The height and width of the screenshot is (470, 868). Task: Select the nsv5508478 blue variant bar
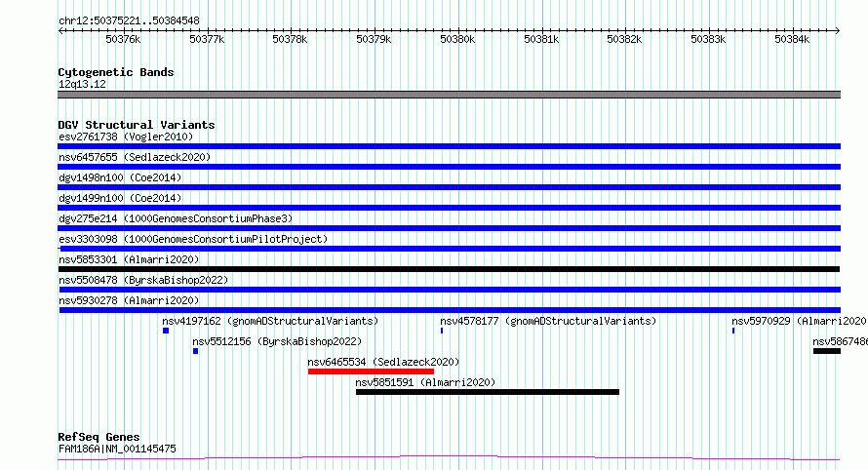click(450, 290)
